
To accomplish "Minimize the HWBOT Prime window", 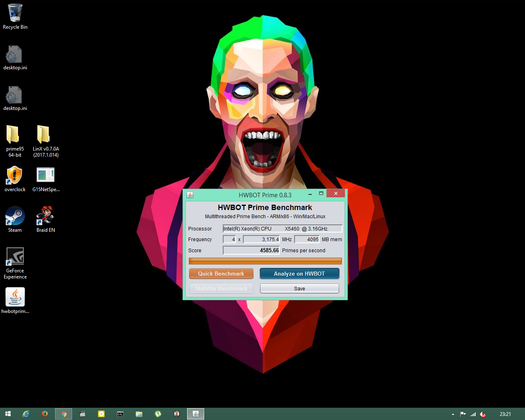I will coord(310,194).
